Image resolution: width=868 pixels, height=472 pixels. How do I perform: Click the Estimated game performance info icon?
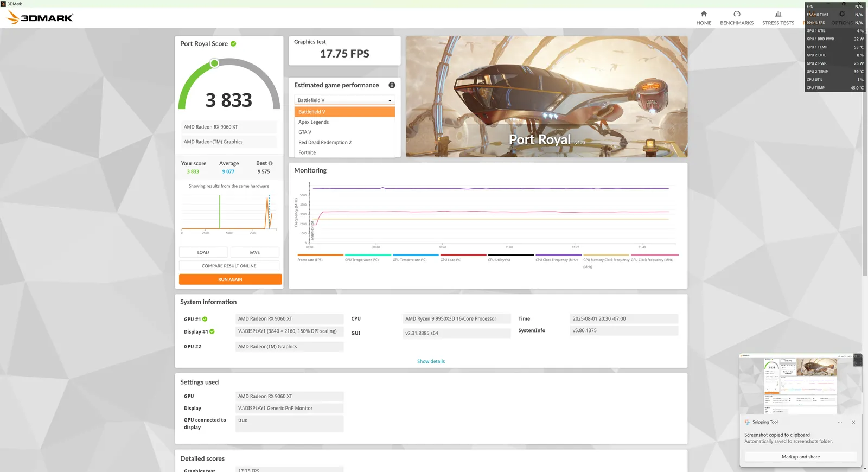(392, 85)
